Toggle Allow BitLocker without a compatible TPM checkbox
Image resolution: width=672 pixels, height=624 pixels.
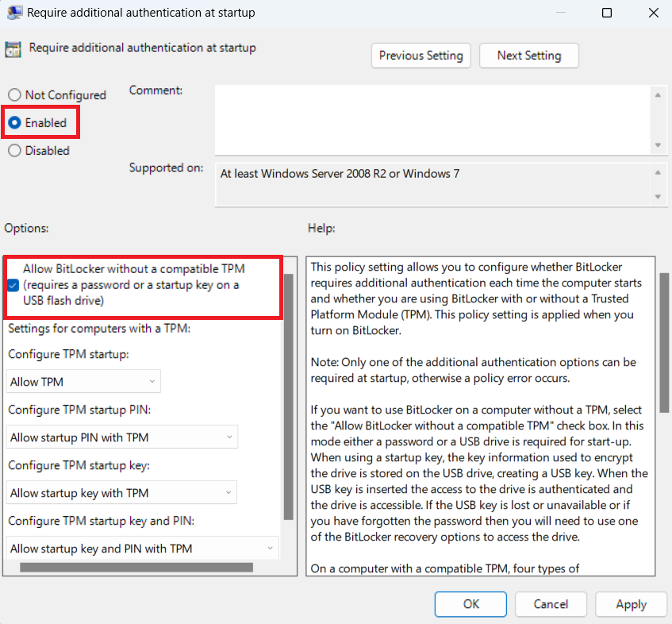pos(13,285)
